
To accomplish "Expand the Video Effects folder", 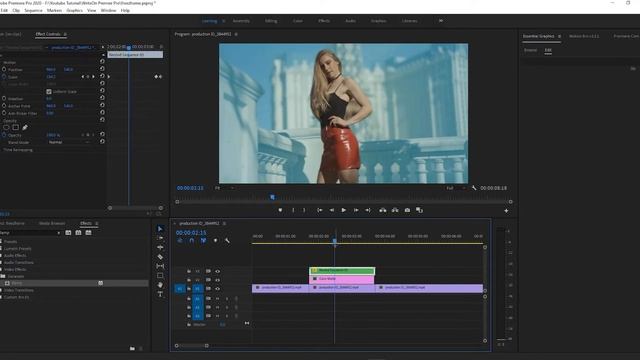I will pos(15,269).
